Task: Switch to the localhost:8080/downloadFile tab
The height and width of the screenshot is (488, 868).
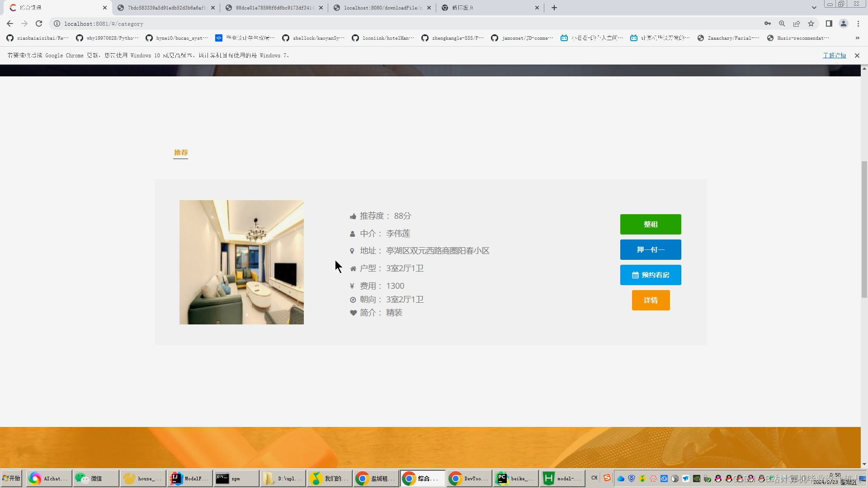Action: click(382, 8)
